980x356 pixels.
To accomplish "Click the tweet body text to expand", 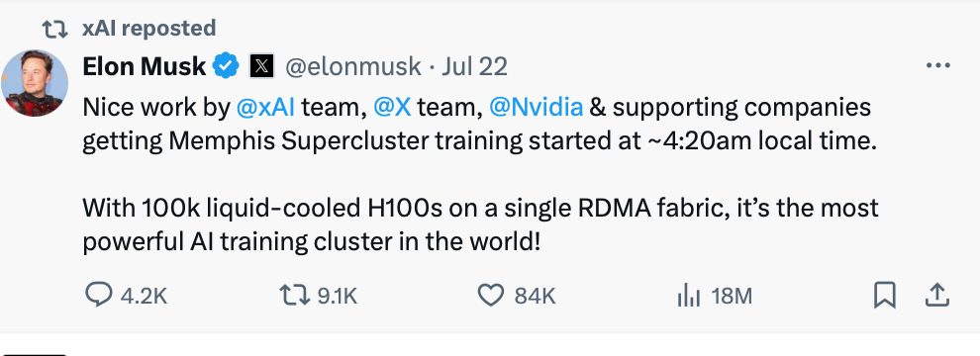I will pos(480,175).
